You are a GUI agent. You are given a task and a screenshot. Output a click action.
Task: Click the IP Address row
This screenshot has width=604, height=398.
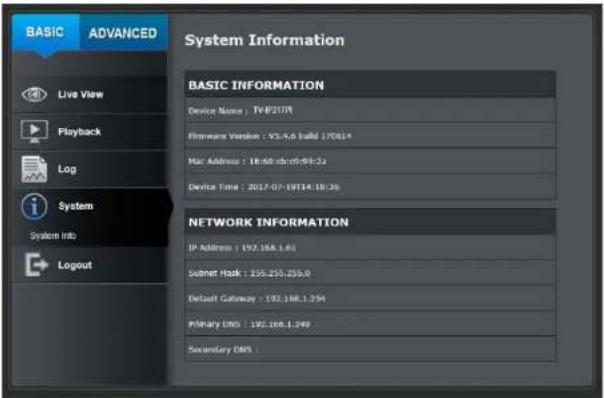370,247
